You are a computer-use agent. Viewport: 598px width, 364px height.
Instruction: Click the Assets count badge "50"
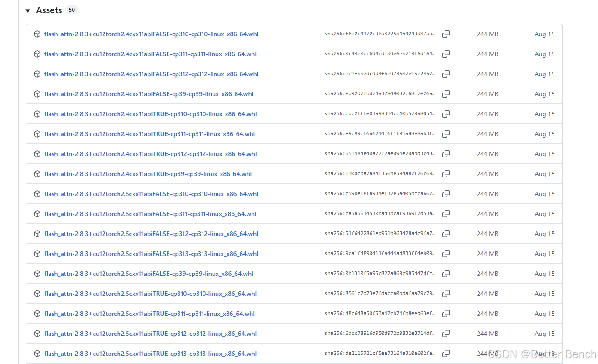(x=72, y=10)
